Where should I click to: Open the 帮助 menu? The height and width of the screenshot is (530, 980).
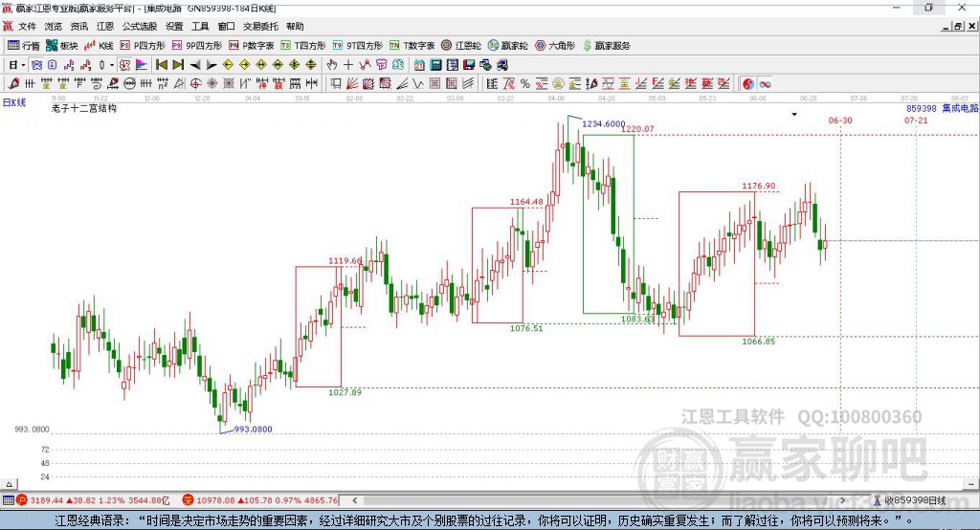[x=295, y=26]
